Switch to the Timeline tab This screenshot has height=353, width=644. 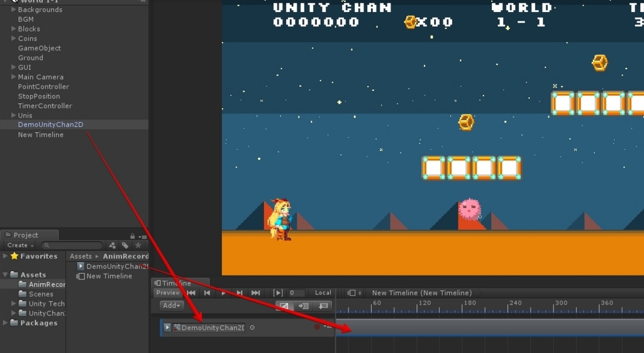click(x=180, y=283)
